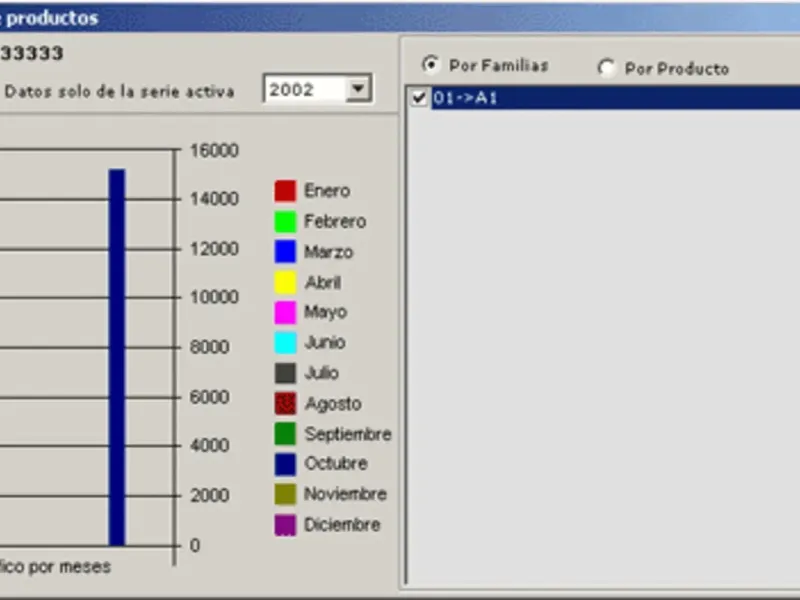This screenshot has width=800, height=600.
Task: Click the Febrero legend label
Action: point(335,221)
